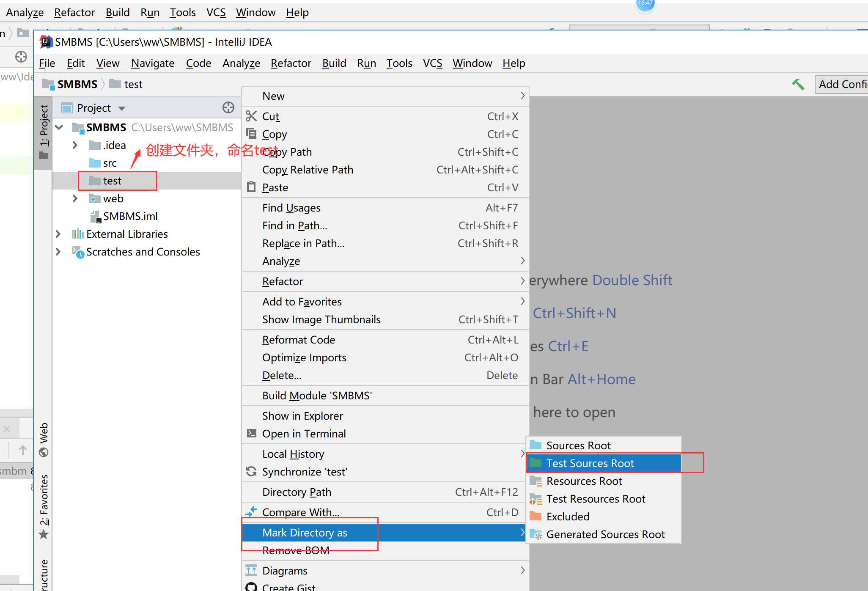Click the Copy icon in context menu
Screen dimensions: 868x591
coord(251,134)
